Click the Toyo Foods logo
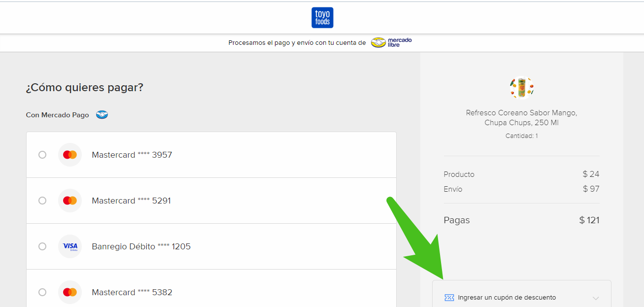The width and height of the screenshot is (644, 307). [x=322, y=18]
